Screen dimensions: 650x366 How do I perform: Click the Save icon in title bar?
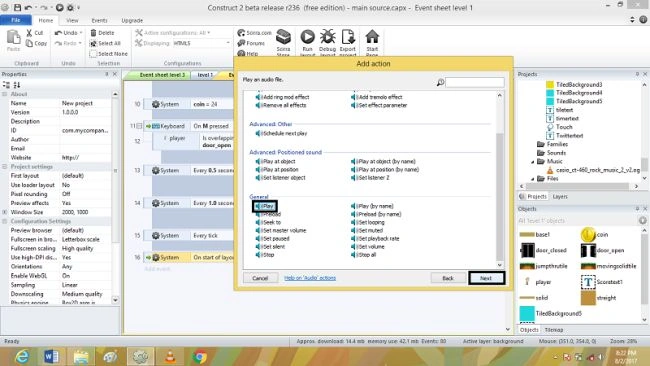pyautogui.click(x=17, y=7)
